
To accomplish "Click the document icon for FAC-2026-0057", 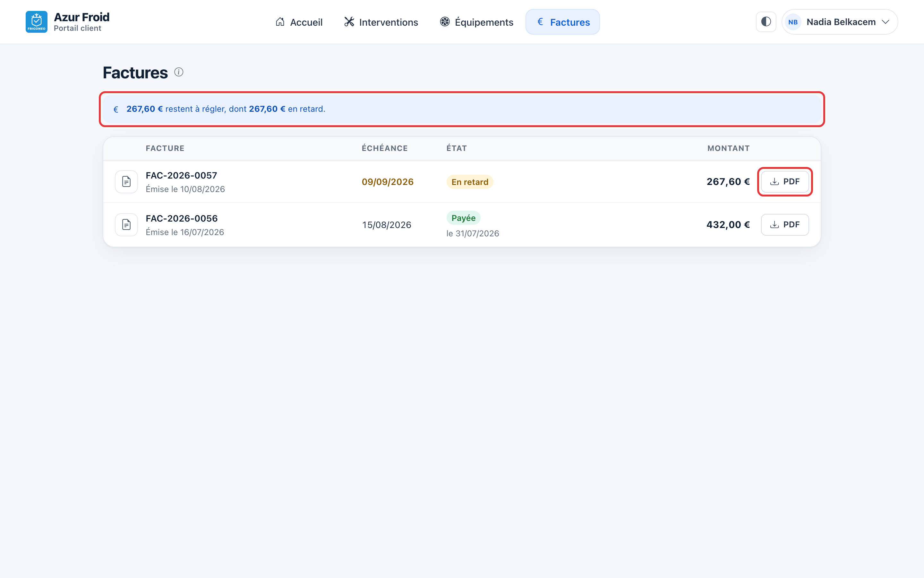I will [x=126, y=181].
